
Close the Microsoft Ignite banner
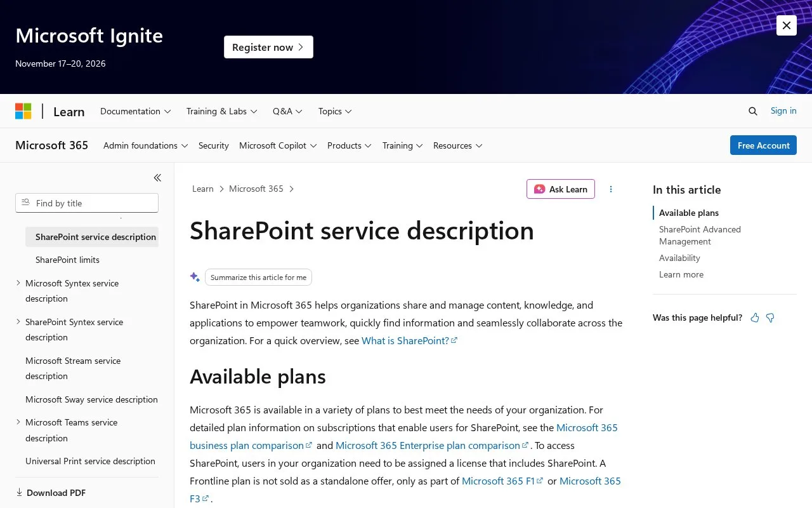click(x=787, y=25)
